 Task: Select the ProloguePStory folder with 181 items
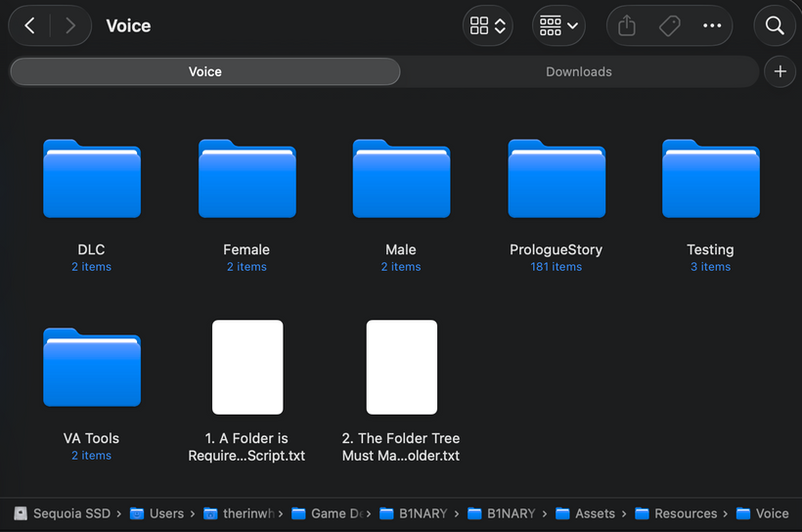click(556, 179)
